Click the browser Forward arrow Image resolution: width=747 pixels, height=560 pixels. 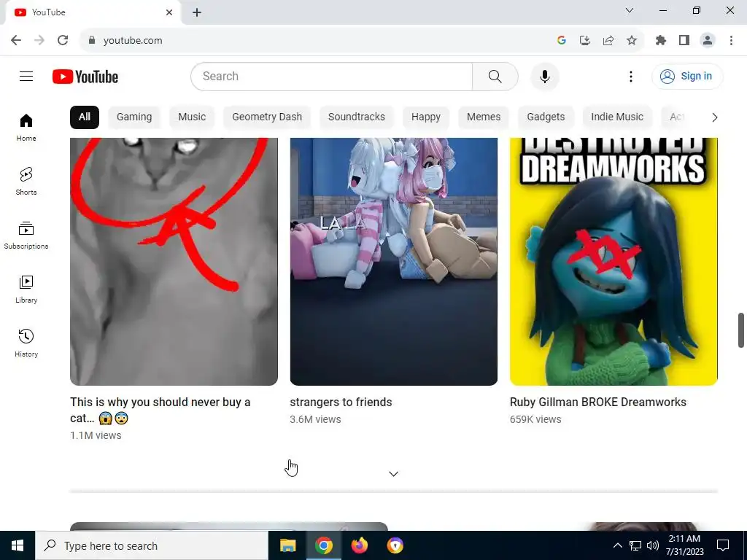coord(39,41)
